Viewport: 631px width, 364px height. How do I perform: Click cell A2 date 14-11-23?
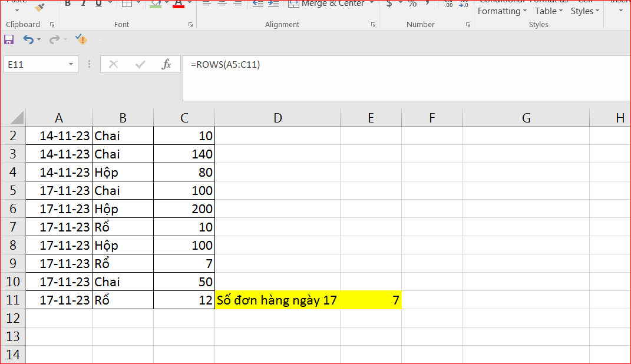point(59,136)
